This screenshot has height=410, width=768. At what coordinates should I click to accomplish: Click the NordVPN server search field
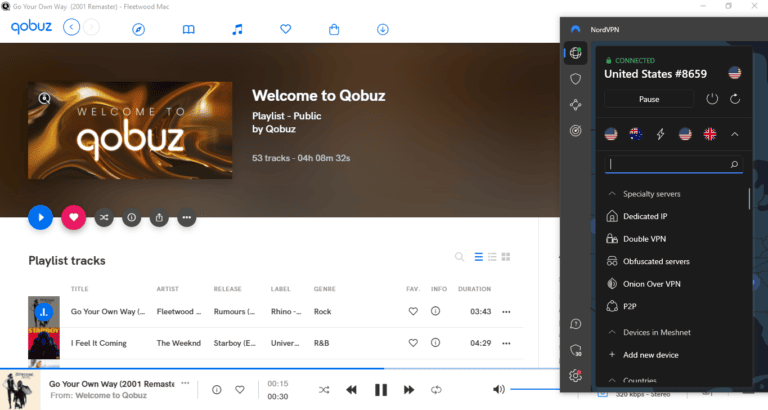pos(668,164)
